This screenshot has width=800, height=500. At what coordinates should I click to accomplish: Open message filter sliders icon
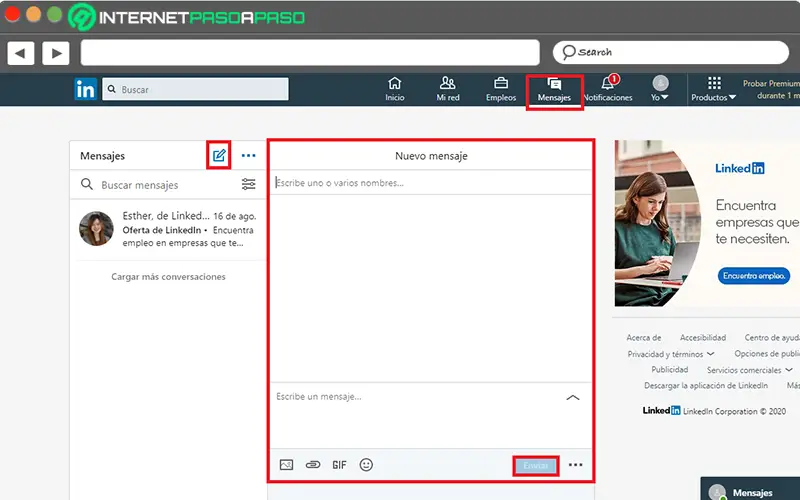click(248, 184)
